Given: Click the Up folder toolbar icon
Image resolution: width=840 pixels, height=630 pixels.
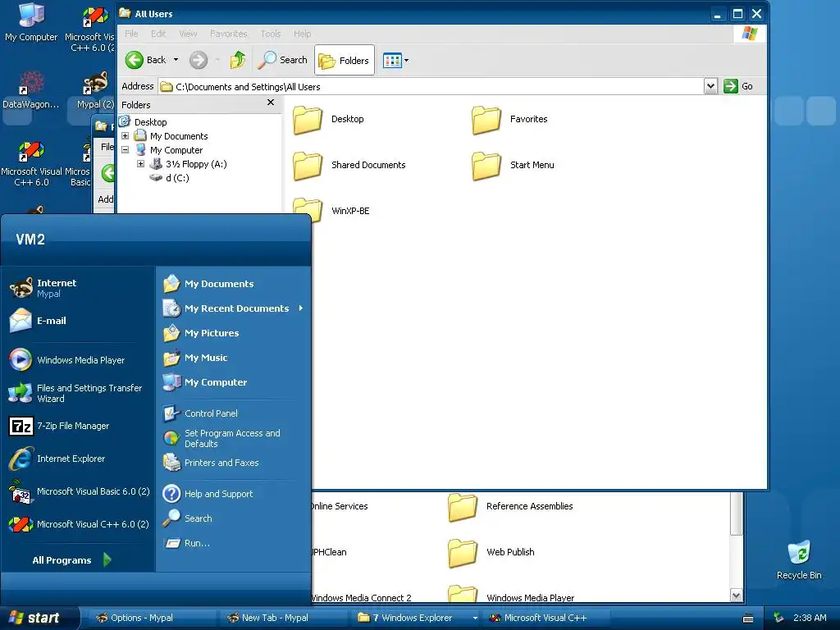Looking at the screenshot, I should [x=238, y=60].
